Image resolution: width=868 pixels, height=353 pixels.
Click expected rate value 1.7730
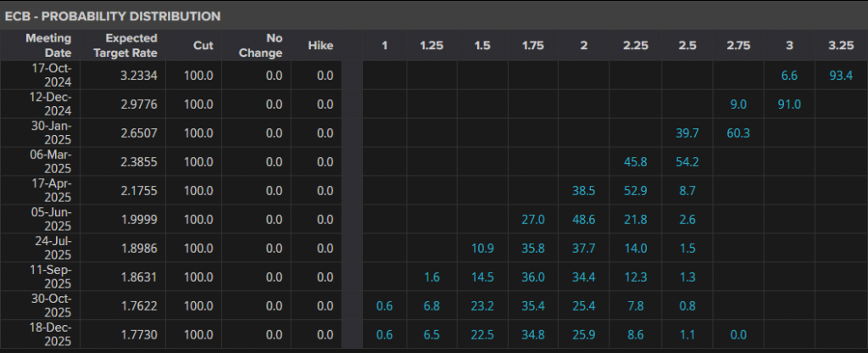click(x=139, y=334)
